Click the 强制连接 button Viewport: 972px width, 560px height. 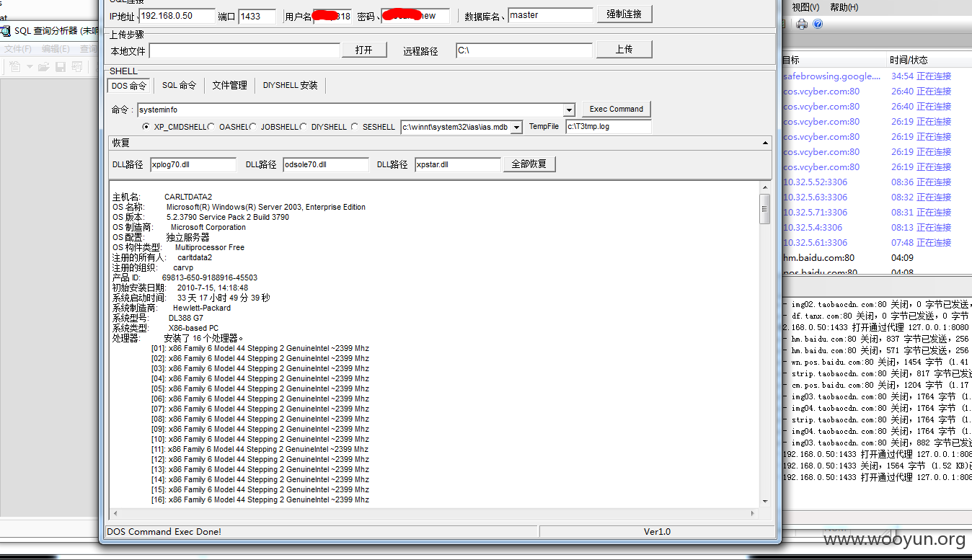[x=624, y=14]
